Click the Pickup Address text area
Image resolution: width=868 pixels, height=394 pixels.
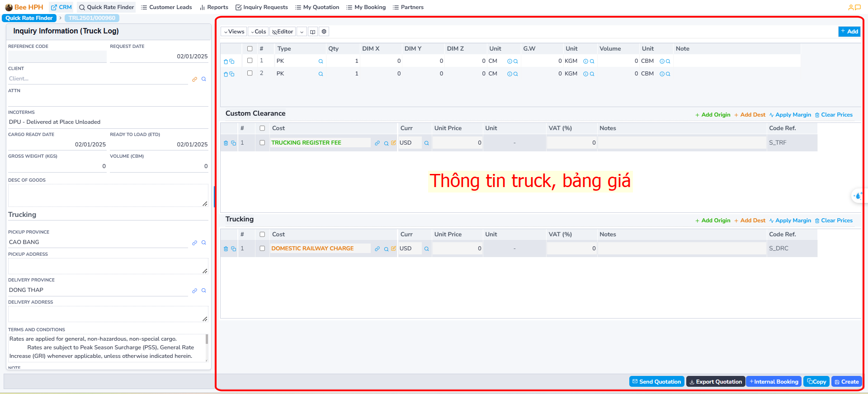point(108,266)
